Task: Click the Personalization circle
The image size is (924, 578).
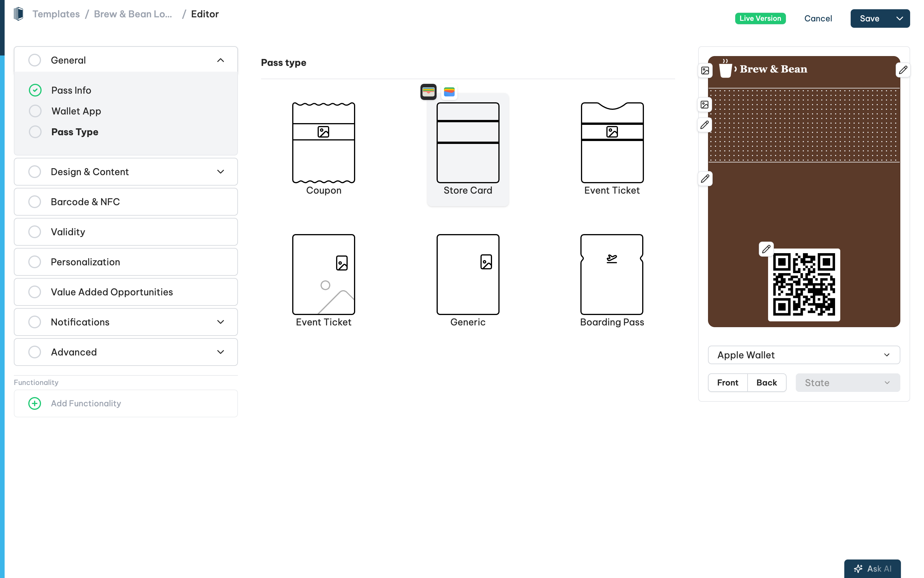Action: [x=35, y=262]
